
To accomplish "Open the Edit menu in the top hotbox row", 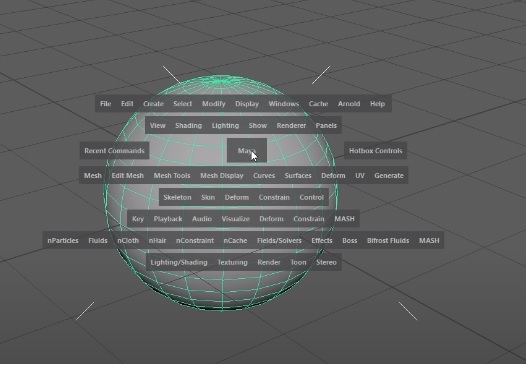I will click(x=127, y=104).
